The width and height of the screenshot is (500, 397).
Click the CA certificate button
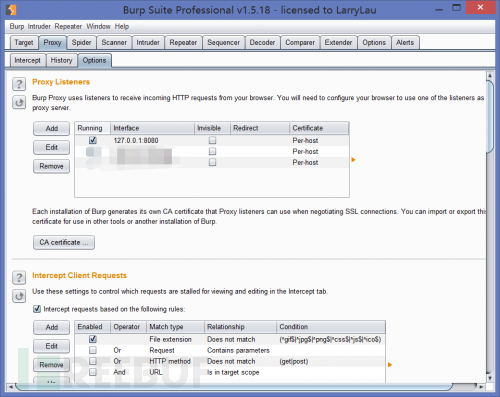coord(64,242)
